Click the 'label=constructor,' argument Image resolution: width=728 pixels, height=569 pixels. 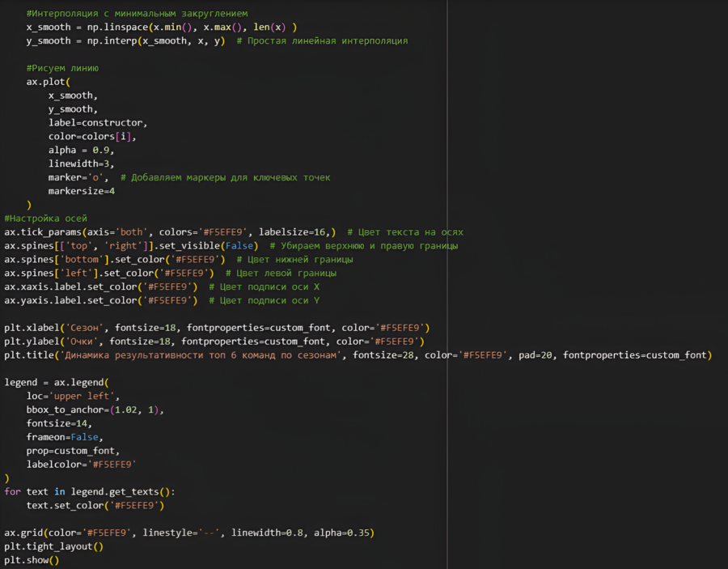pyautogui.click(x=98, y=123)
